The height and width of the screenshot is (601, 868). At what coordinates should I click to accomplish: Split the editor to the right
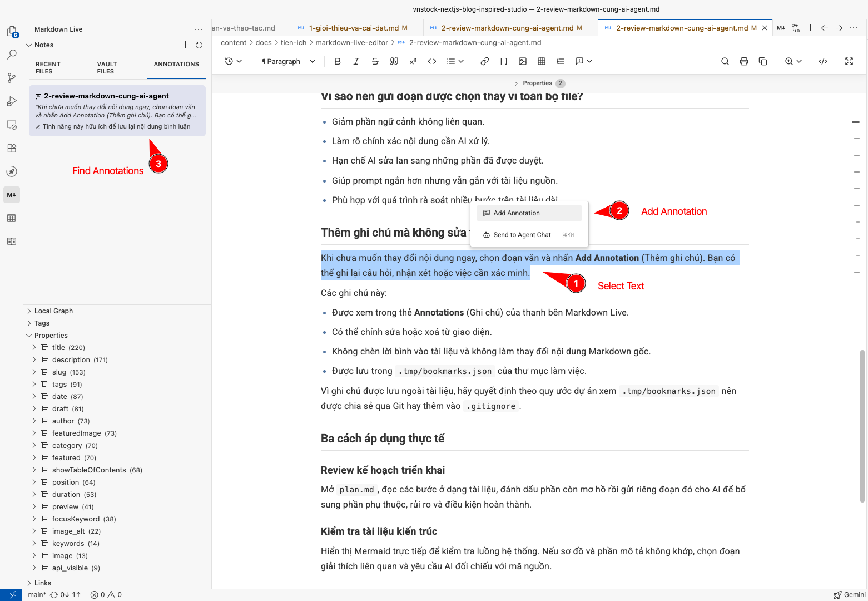810,28
